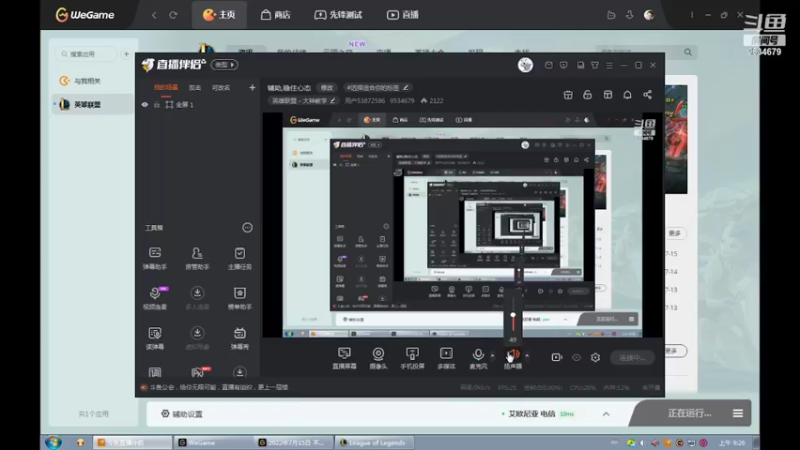The image size is (800, 450).
Task: Switch to League of Legends taskbar item
Action: click(374, 442)
